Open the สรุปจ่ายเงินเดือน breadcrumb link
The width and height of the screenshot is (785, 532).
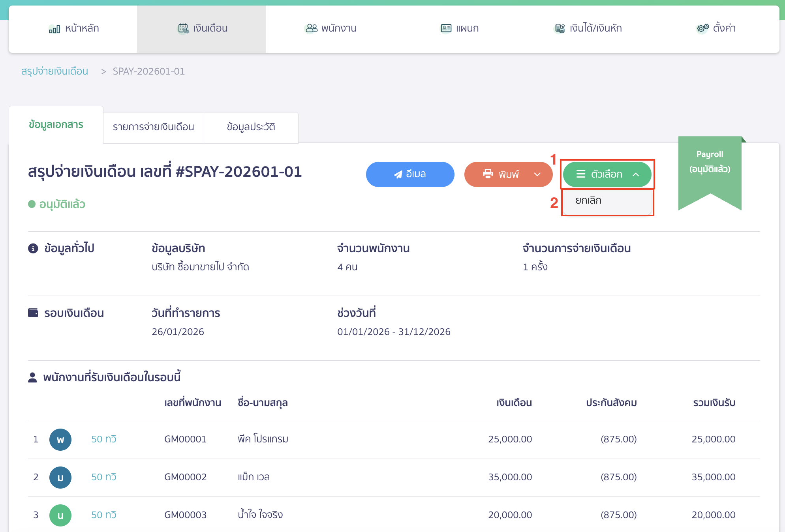[x=54, y=71]
